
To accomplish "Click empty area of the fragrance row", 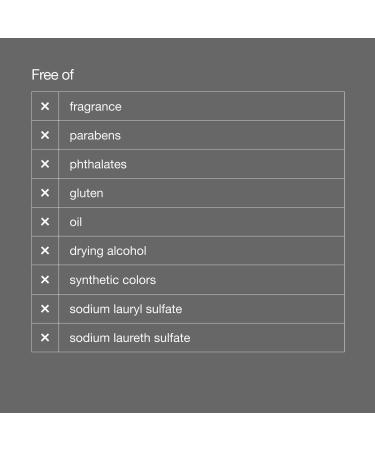I will click(x=233, y=106).
